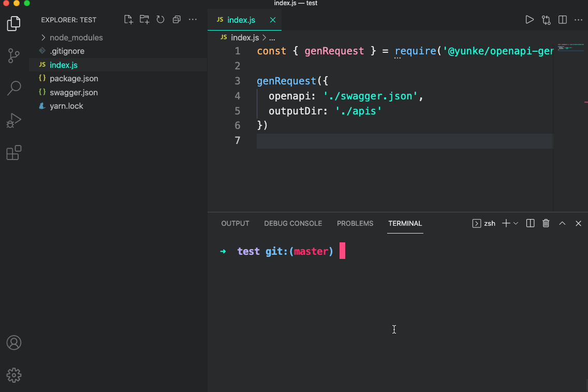The width and height of the screenshot is (588, 392).
Task: Maximize the panel with up chevron
Action: 562,224
